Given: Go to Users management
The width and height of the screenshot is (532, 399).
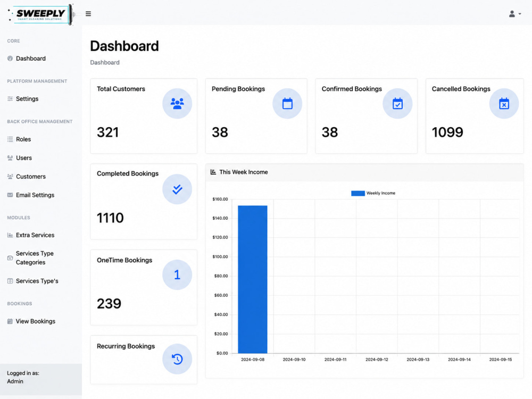Looking at the screenshot, I should click(x=24, y=158).
